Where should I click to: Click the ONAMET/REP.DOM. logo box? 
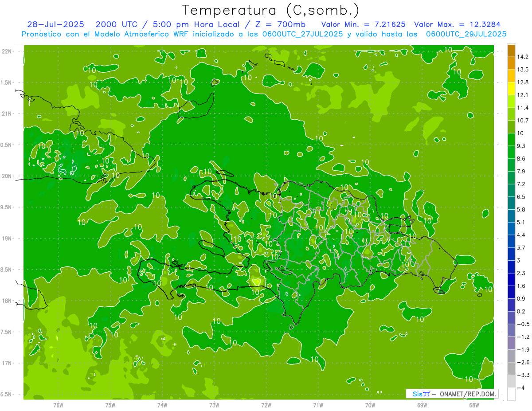[452, 394]
